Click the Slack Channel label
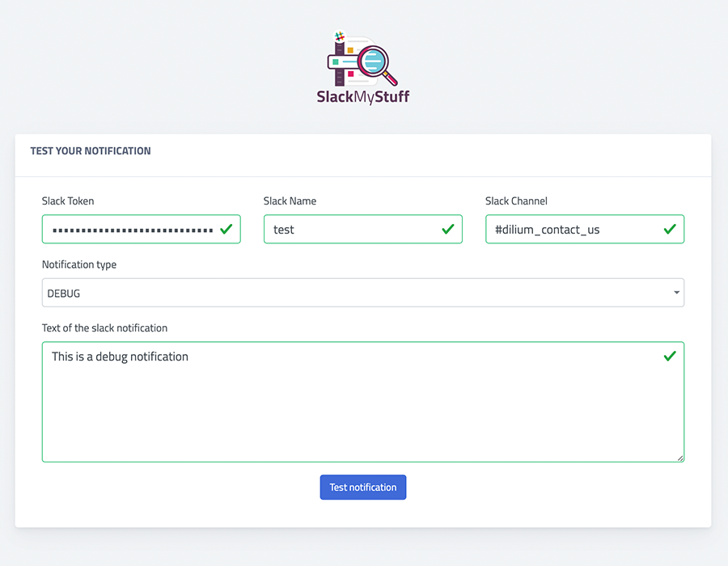The image size is (728, 566). [516, 201]
